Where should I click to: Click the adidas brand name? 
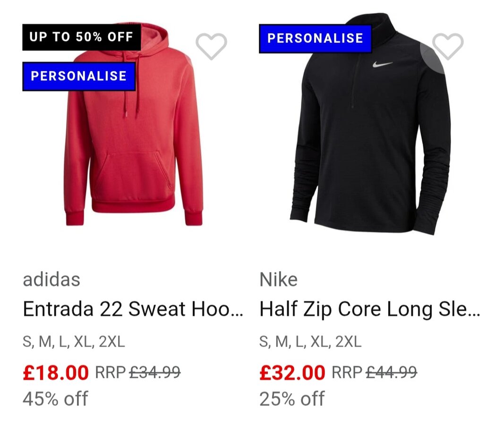coord(51,280)
